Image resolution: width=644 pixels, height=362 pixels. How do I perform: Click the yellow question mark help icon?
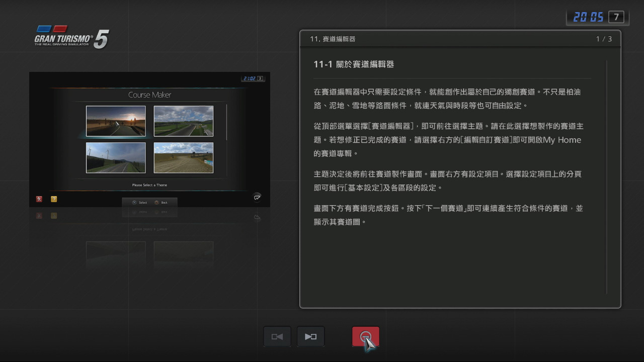(x=54, y=199)
